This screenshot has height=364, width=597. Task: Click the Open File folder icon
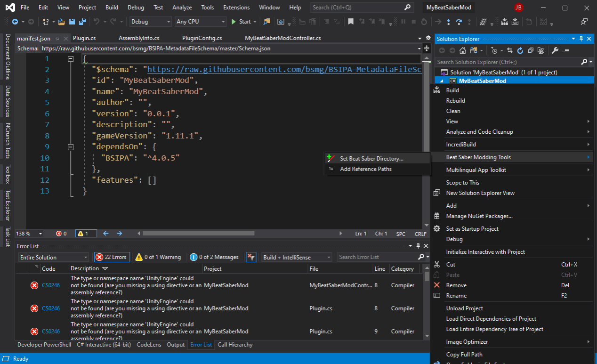click(x=62, y=22)
